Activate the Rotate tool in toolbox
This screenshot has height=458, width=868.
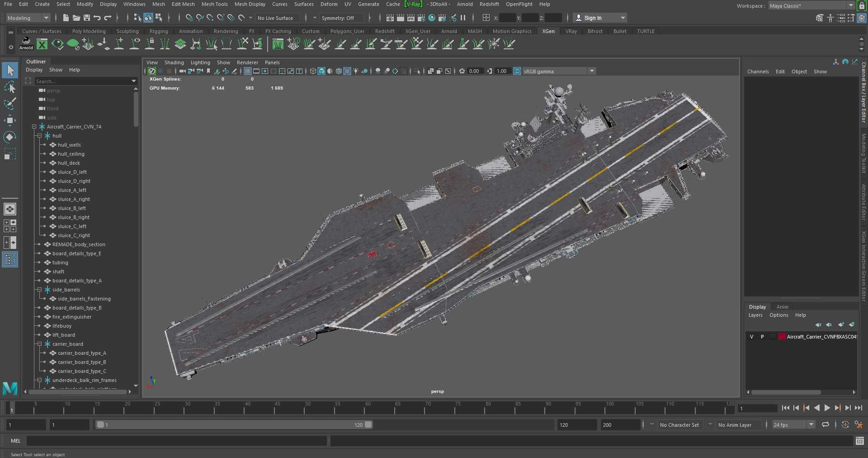pos(10,137)
